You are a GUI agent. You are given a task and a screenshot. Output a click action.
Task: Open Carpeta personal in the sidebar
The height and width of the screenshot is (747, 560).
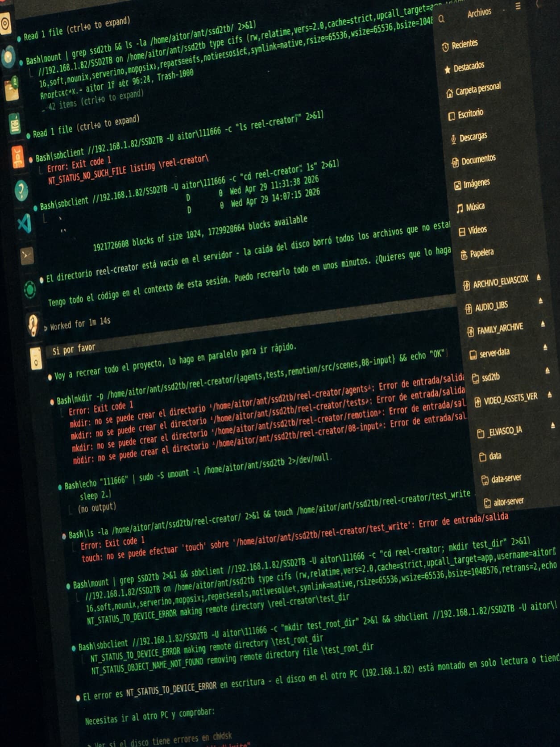(473, 89)
